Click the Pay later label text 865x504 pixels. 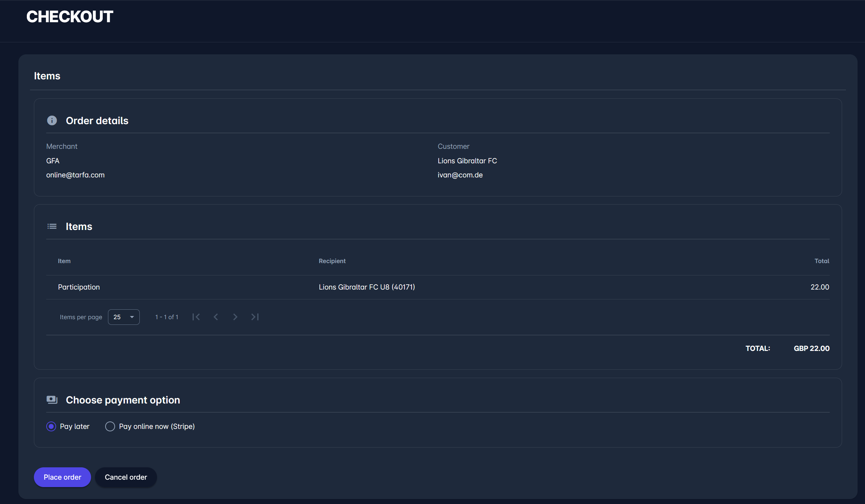[x=74, y=426]
